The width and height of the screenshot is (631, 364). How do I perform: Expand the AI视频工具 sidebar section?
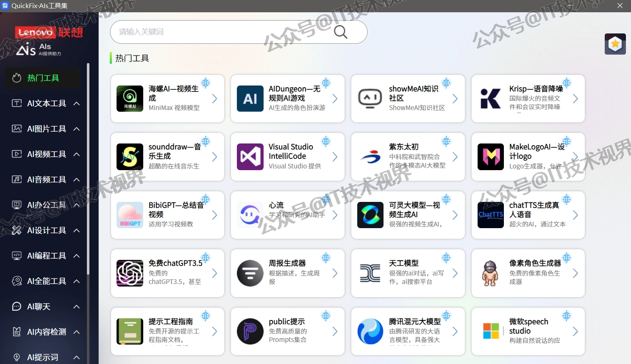click(47, 154)
